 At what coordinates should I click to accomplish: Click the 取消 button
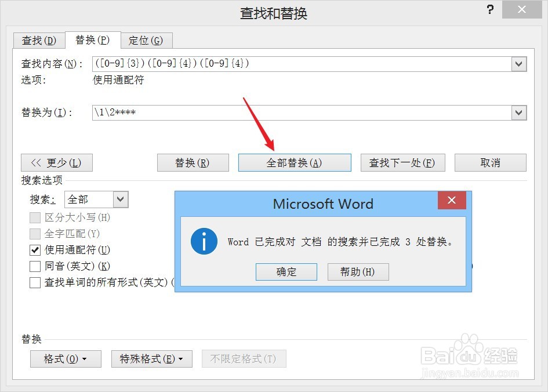coord(491,163)
